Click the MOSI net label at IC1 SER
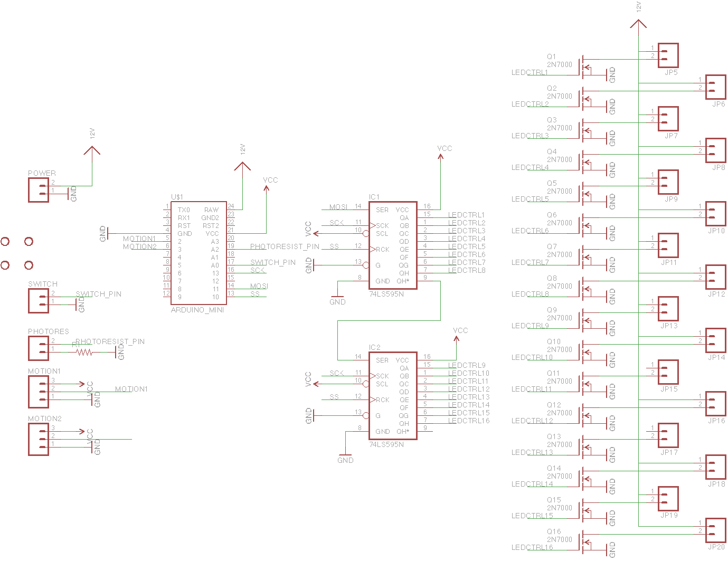Screen dimensions: 728x561 [338, 207]
